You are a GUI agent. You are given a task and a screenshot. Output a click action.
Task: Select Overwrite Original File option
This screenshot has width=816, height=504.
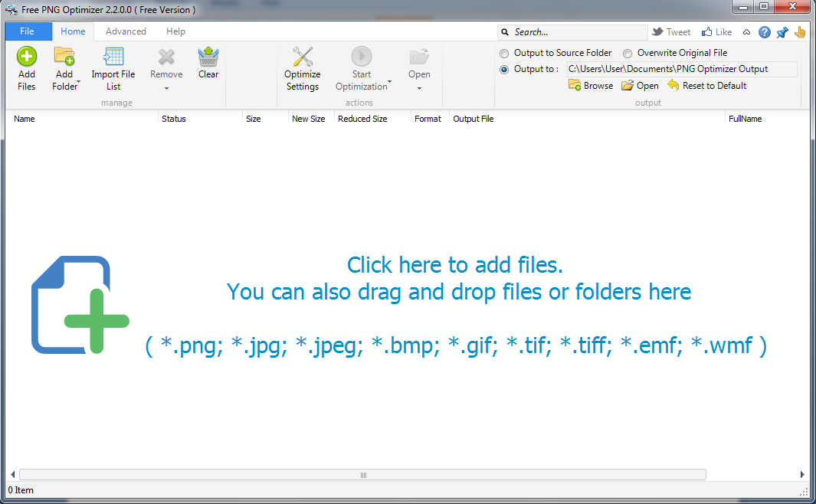click(x=628, y=54)
